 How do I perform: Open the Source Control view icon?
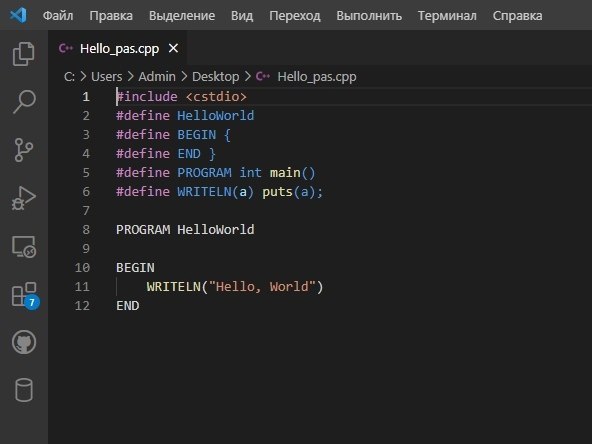coord(24,150)
